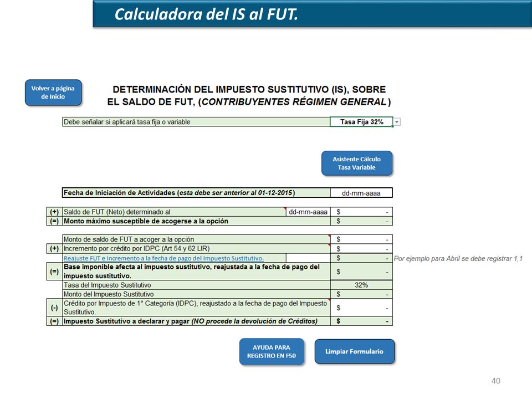This screenshot has height=399, width=532.
Task: Click the (-) sign of Crédito por Impuesto row
Action: pyautogui.click(x=54, y=308)
